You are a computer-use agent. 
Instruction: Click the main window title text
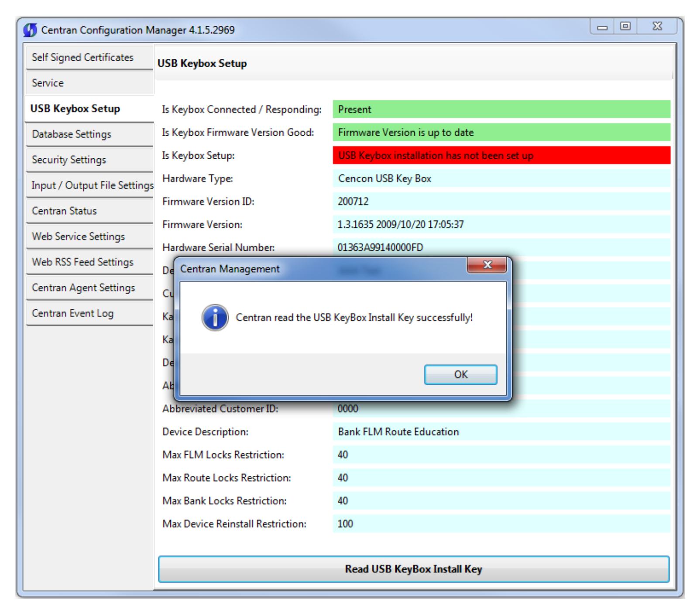click(x=138, y=30)
